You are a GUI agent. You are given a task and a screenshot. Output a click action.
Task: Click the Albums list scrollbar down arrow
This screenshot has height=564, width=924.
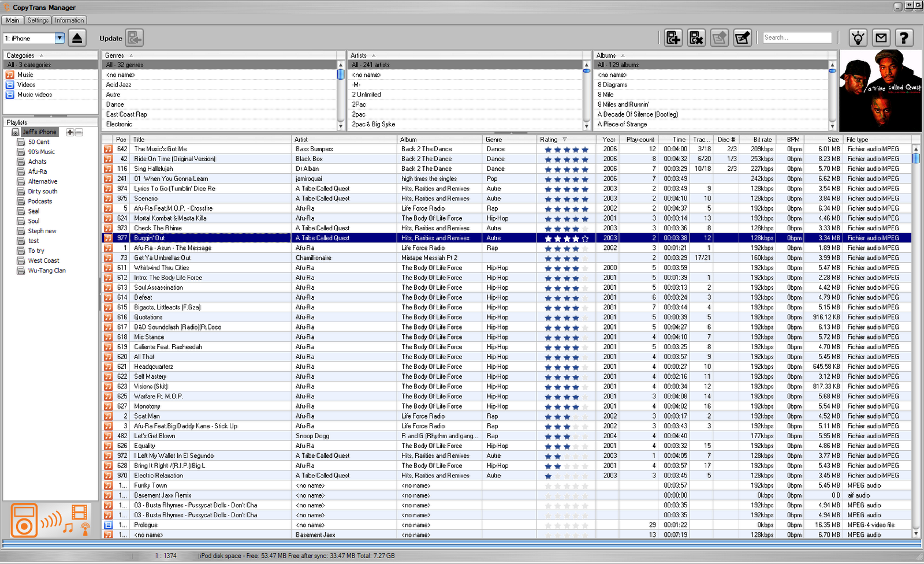point(832,126)
